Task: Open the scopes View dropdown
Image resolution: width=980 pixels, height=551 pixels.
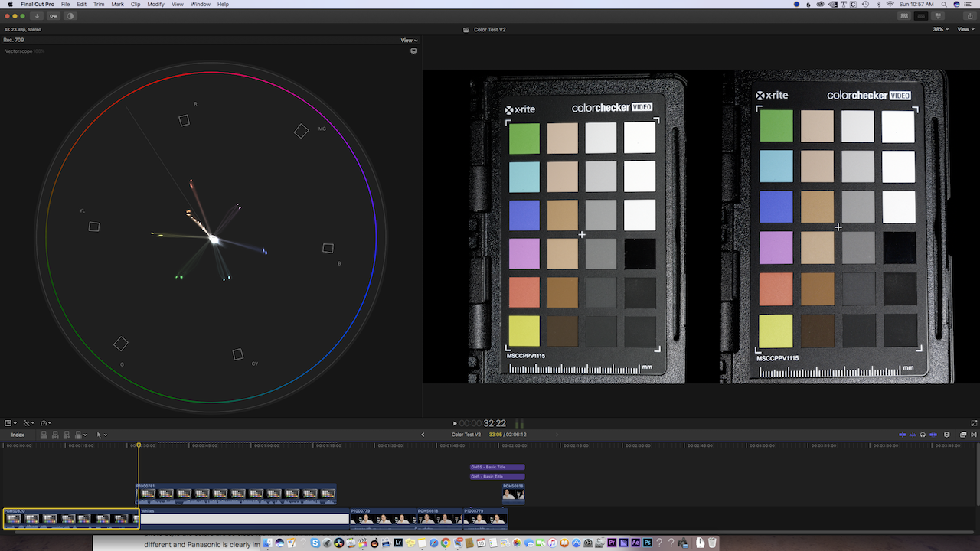Action: coord(409,41)
